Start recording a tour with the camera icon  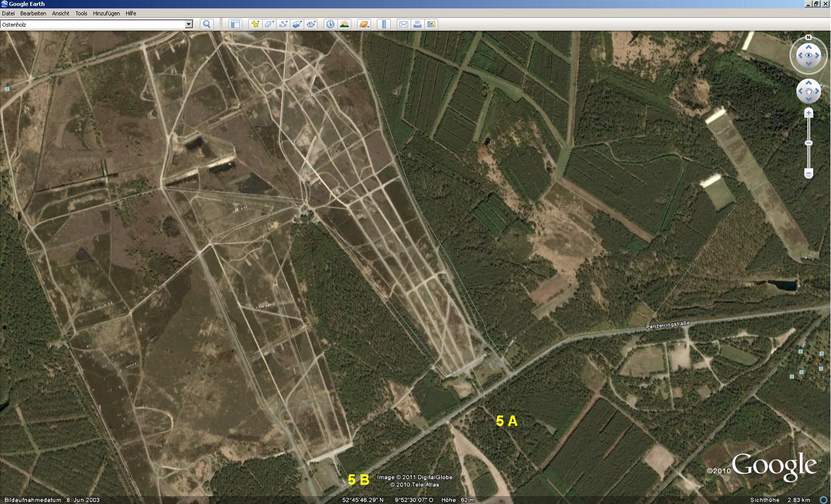pos(311,24)
